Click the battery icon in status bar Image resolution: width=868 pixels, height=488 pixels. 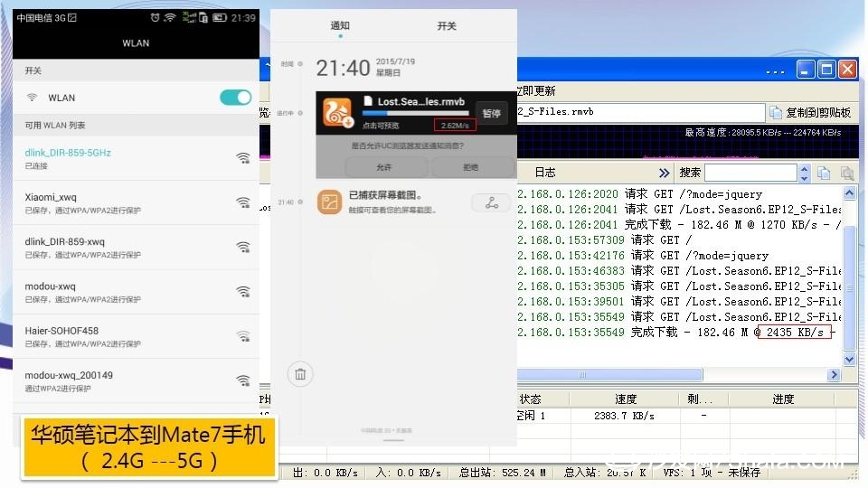point(220,18)
